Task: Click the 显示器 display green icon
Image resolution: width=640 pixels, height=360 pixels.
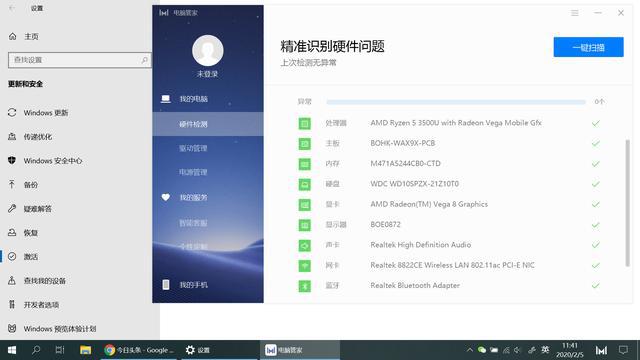Action: [x=304, y=225]
